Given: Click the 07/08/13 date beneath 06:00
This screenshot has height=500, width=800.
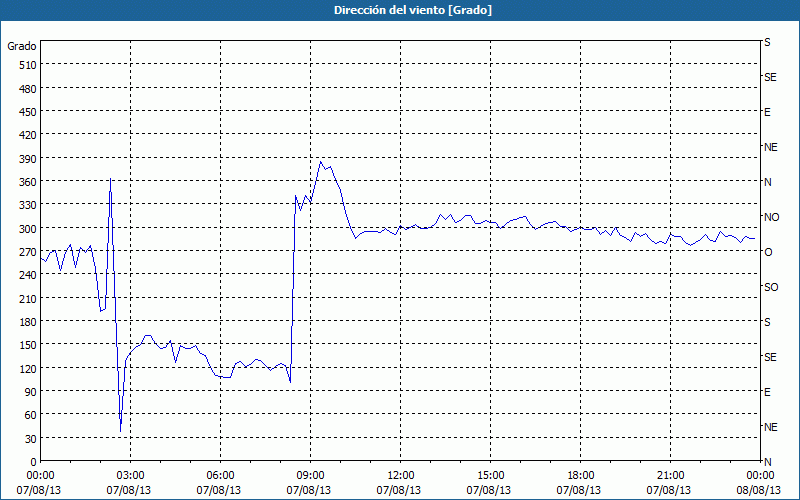Looking at the screenshot, I should (x=219, y=490).
